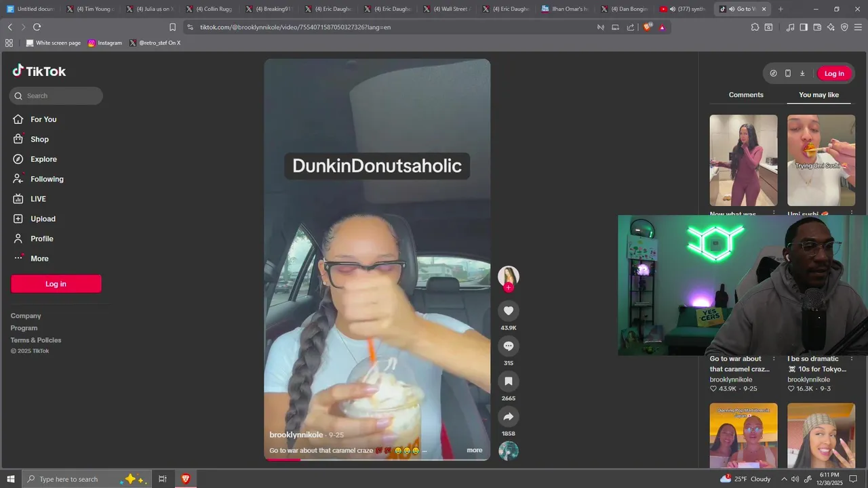Image resolution: width=868 pixels, height=488 pixels.
Task: Open the LIVE section
Action: pos(38,199)
